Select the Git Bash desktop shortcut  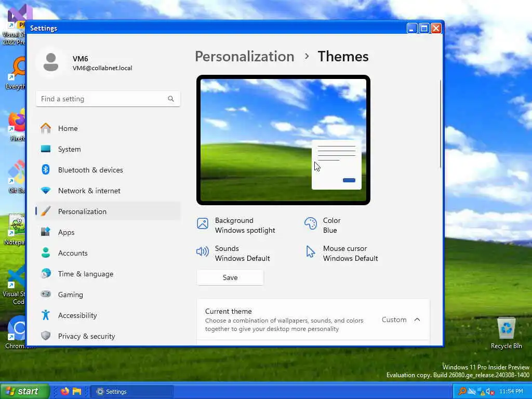tap(16, 177)
